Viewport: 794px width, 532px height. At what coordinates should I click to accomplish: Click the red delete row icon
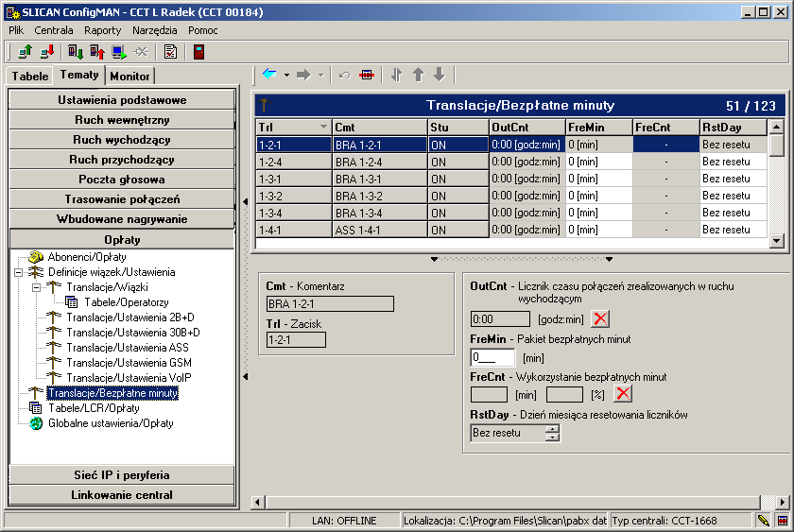tap(367, 76)
